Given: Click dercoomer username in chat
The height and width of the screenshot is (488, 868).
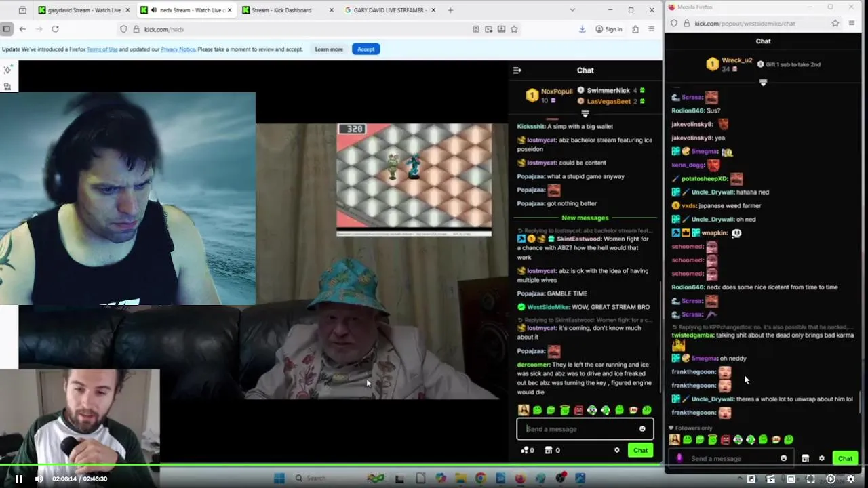Looking at the screenshot, I should click(x=533, y=365).
